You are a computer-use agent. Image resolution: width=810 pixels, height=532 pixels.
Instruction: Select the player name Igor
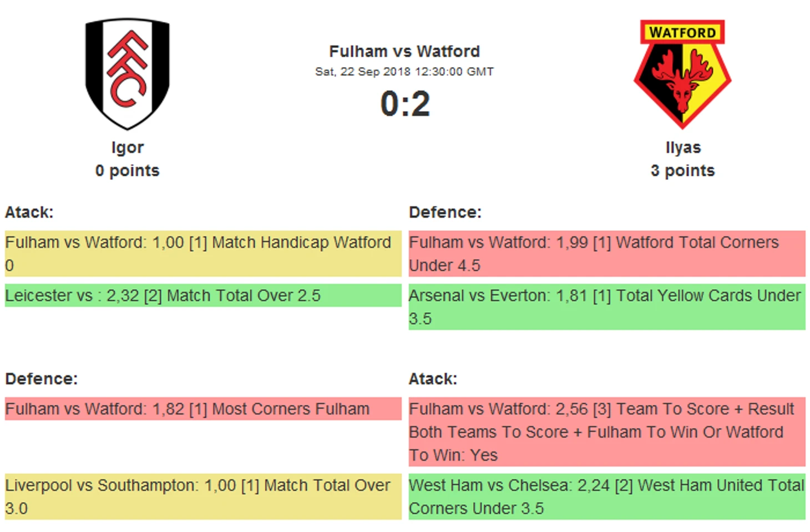(x=127, y=148)
